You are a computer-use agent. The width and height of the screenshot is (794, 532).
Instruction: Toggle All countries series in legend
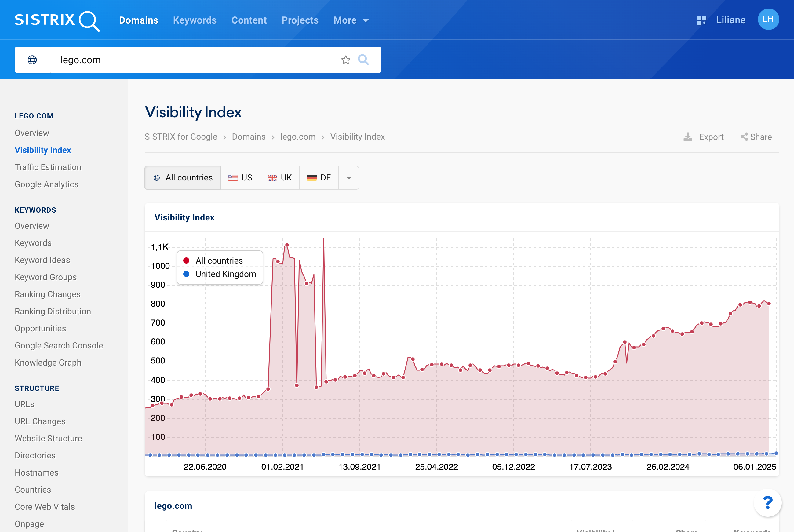[213, 261]
